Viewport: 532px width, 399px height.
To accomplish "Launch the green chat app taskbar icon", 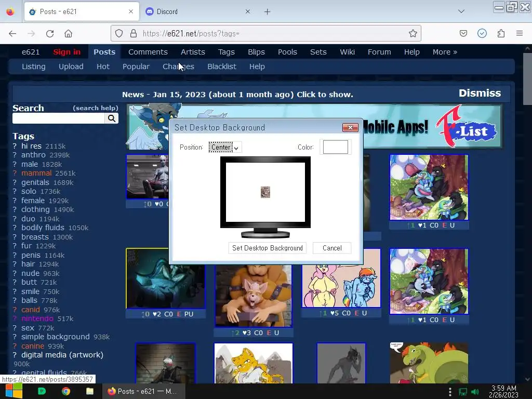I will click(x=42, y=391).
